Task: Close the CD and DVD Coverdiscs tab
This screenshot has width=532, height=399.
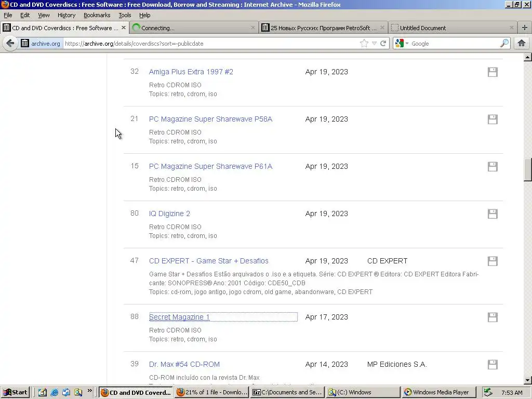Action: click(124, 28)
